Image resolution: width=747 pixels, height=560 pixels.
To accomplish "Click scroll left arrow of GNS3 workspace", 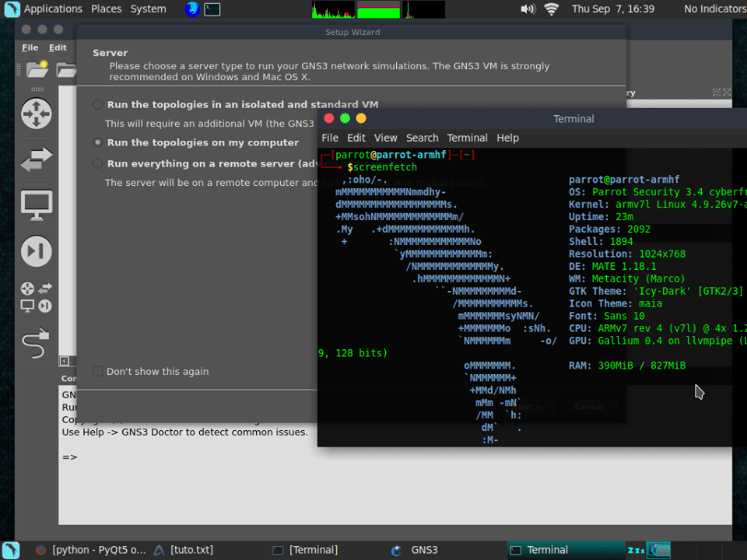I will coord(64,360).
